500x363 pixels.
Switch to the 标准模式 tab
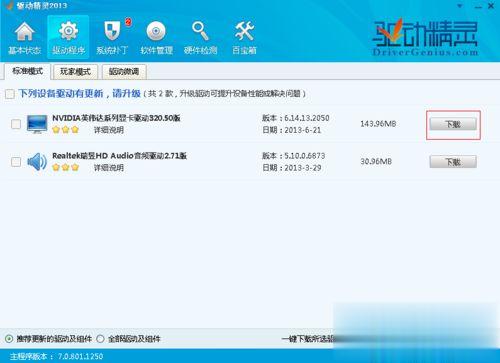(x=27, y=71)
